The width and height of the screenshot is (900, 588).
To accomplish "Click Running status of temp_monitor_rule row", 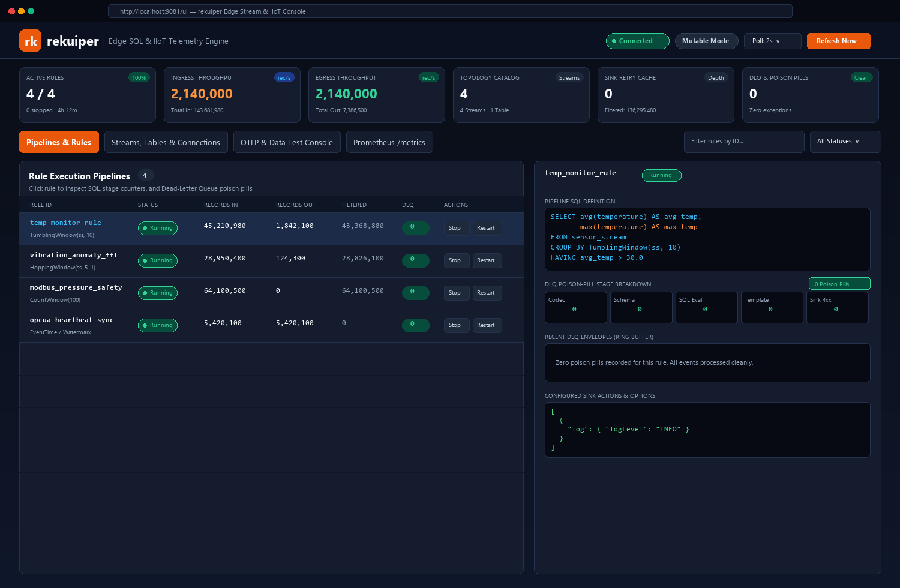I will coord(158,228).
